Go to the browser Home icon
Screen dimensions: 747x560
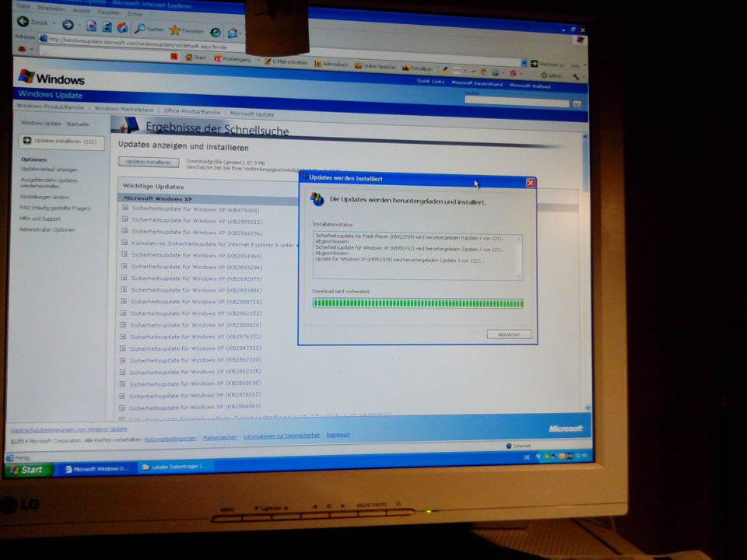point(121,27)
